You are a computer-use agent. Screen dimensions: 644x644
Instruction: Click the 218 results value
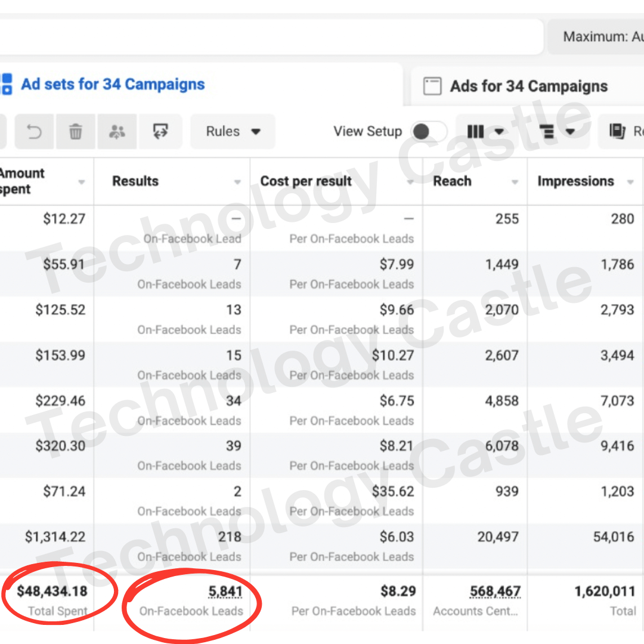pos(230,537)
